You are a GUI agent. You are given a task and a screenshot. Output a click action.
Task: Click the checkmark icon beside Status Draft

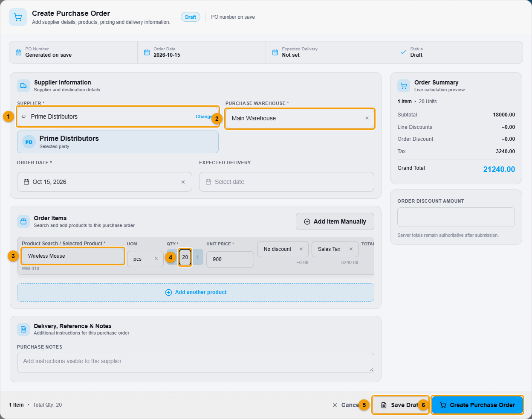point(403,52)
